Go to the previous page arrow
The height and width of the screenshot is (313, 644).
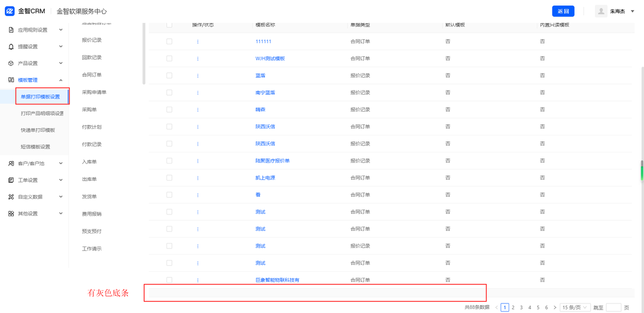[497, 307]
